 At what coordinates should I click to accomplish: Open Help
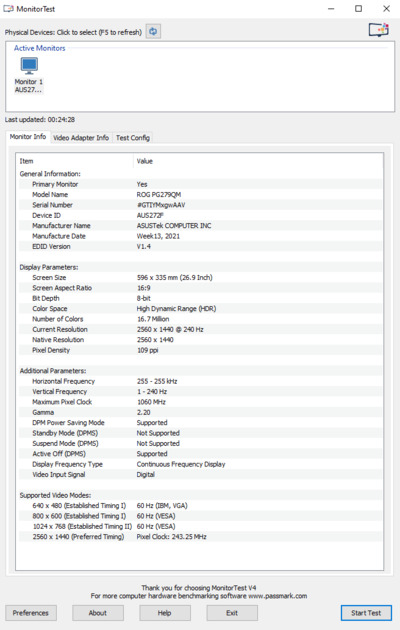[x=165, y=613]
